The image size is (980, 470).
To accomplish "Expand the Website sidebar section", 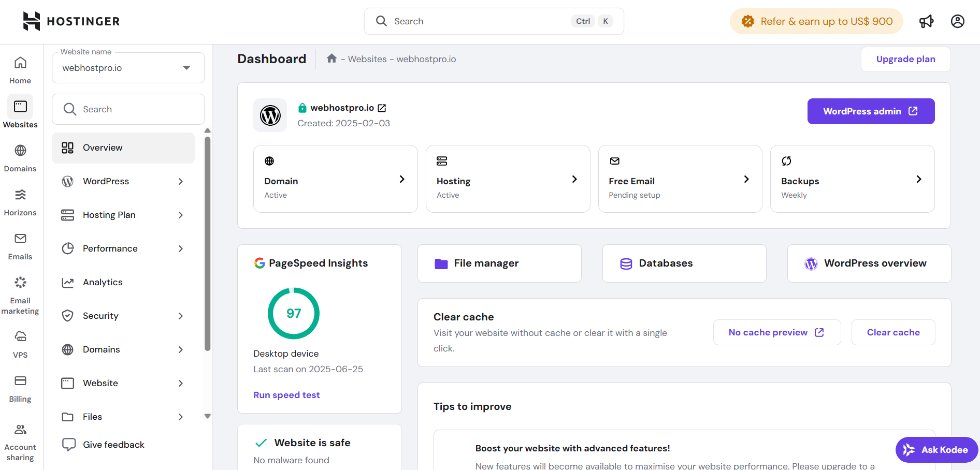I will click(x=181, y=383).
